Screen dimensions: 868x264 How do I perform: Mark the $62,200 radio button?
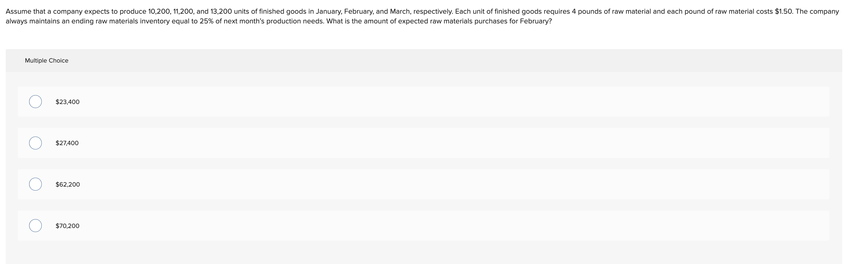point(35,184)
